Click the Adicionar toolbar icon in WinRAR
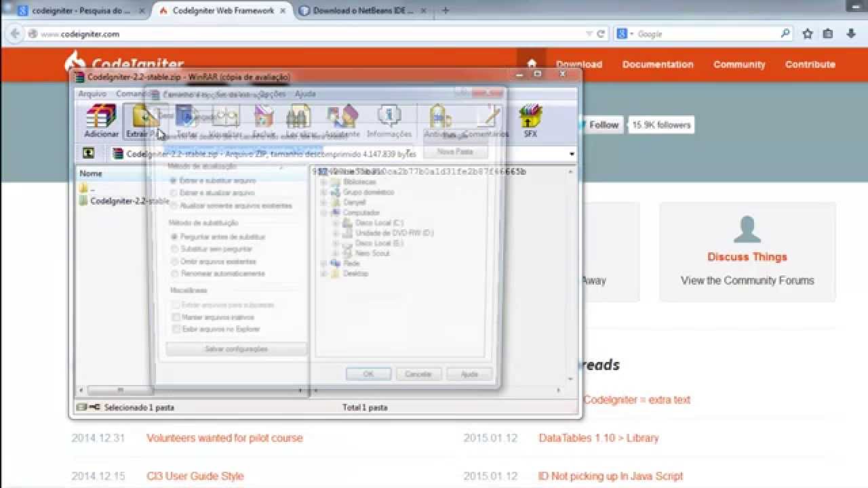 101,117
